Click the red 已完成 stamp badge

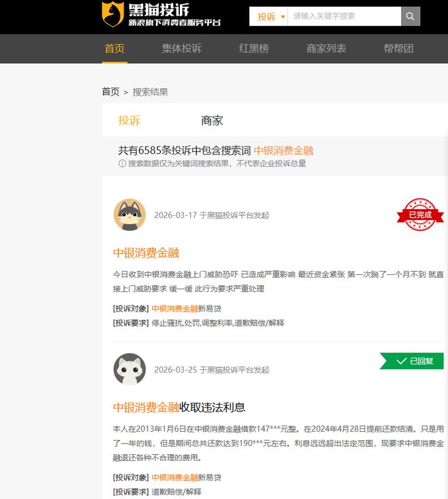point(420,215)
